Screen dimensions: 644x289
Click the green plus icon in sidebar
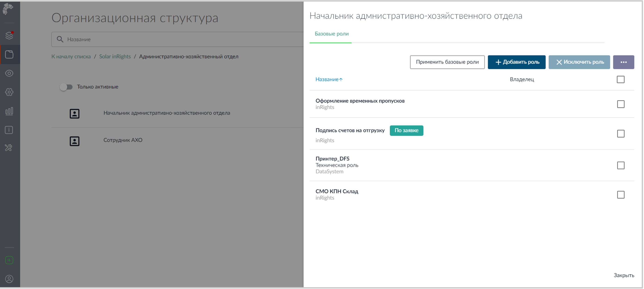pyautogui.click(x=9, y=260)
